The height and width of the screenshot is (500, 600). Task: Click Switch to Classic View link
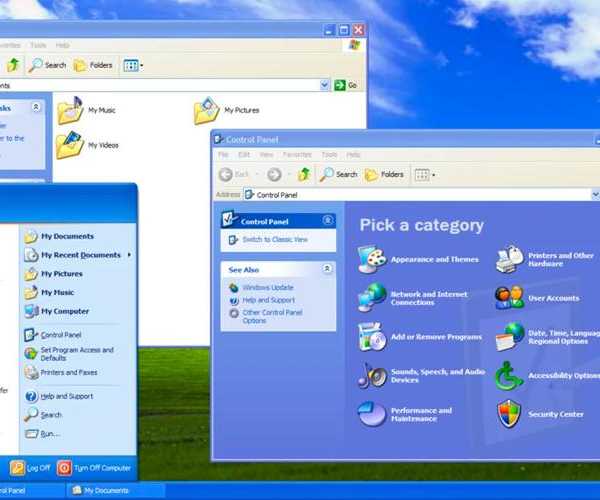[x=274, y=240]
